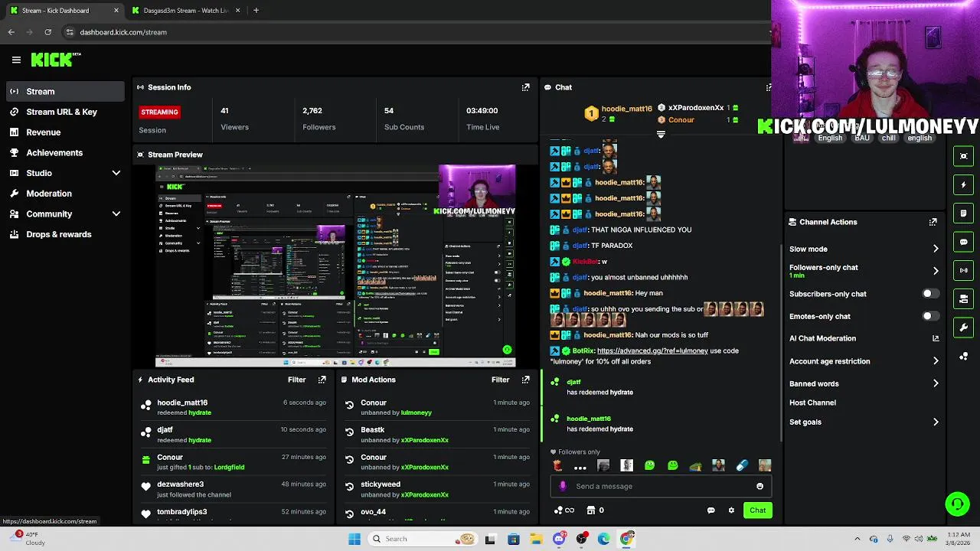
Task: Click the stream preview focus icon in right rail
Action: (964, 156)
